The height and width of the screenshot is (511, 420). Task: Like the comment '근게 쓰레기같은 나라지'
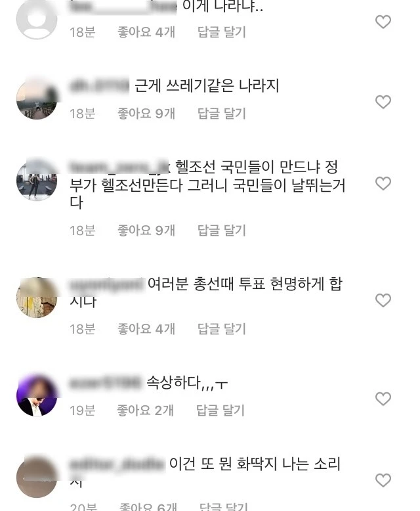click(383, 102)
